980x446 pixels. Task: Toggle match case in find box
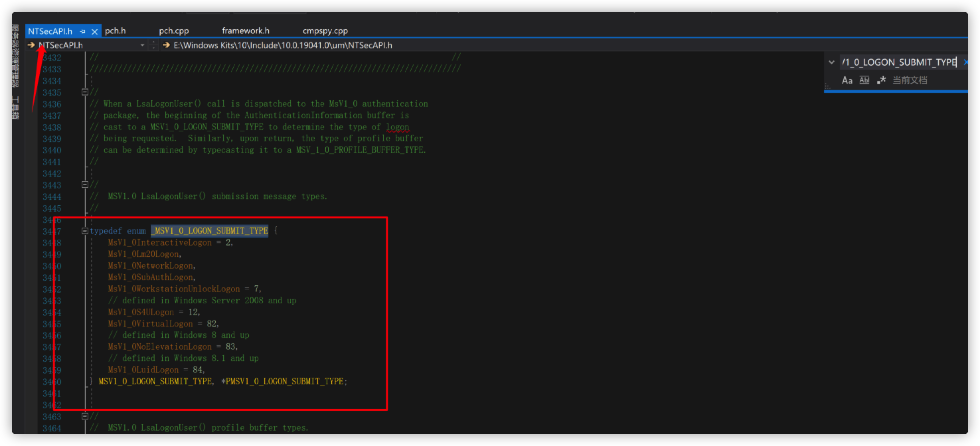[x=847, y=80]
